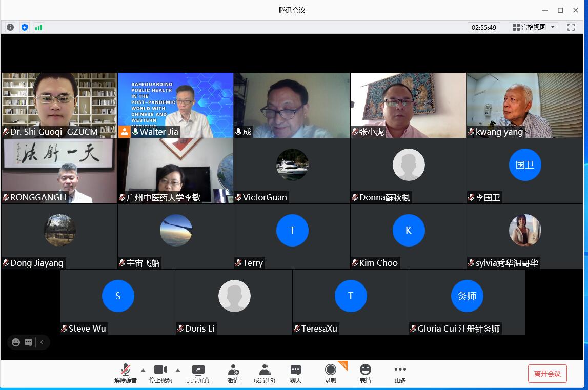Turn off the camera with 停止视频
588x390 pixels.
pos(160,374)
